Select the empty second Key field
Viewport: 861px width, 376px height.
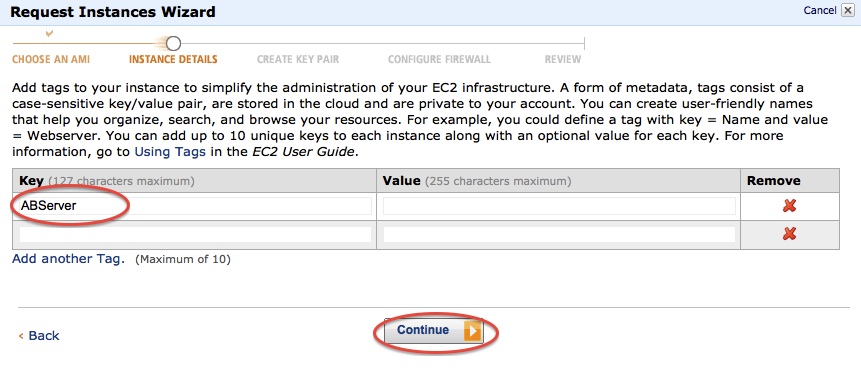195,234
